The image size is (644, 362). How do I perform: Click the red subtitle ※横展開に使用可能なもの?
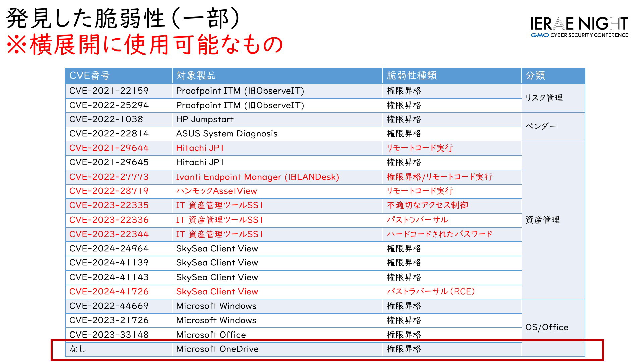[145, 45]
